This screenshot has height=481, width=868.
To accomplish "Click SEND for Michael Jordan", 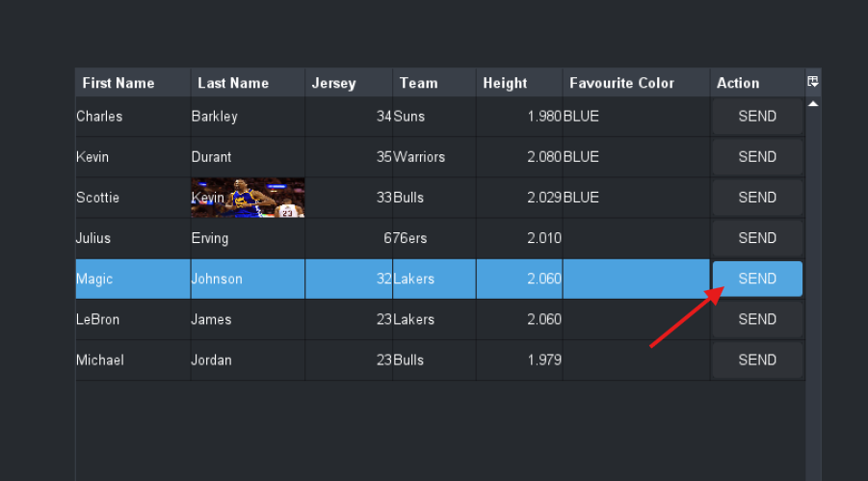I will (x=757, y=360).
